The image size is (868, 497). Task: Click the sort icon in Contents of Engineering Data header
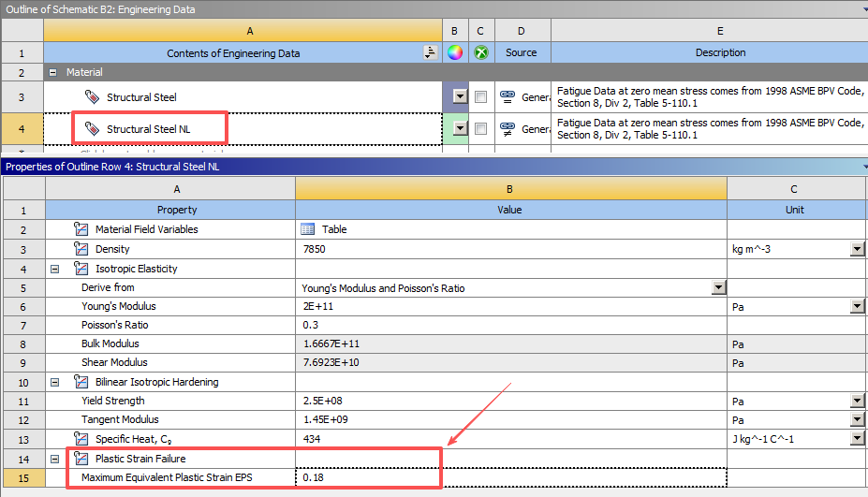[430, 52]
